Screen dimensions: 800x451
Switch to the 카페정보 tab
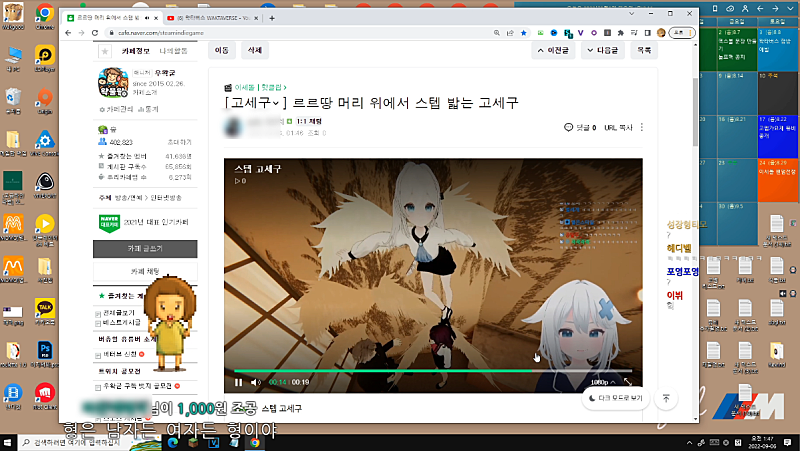(135, 51)
